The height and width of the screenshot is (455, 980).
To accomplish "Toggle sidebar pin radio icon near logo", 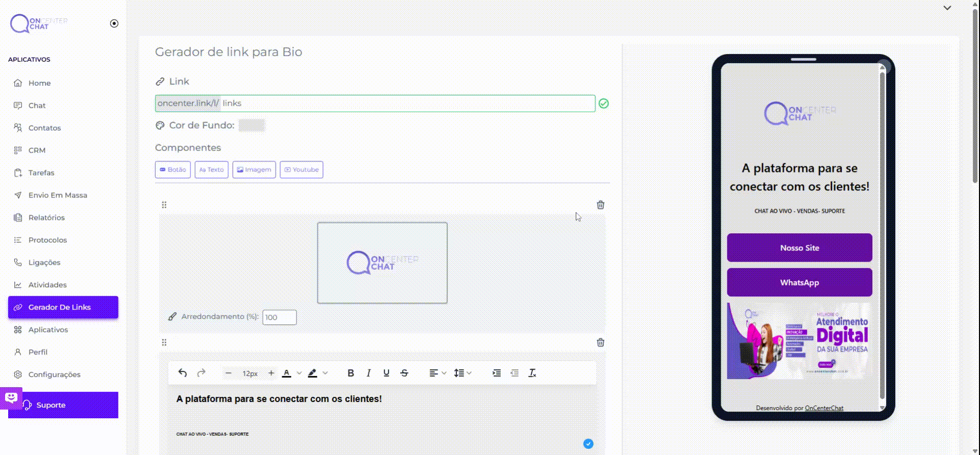I will (114, 23).
